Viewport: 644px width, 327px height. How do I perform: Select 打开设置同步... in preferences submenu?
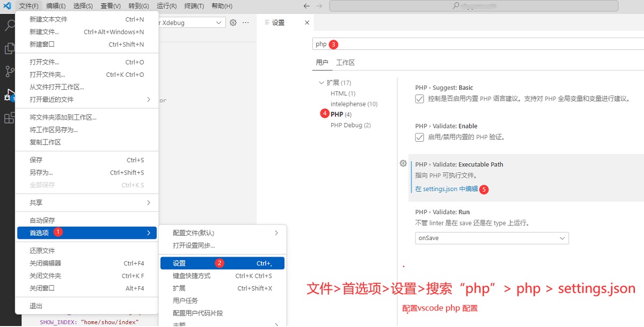coord(222,245)
